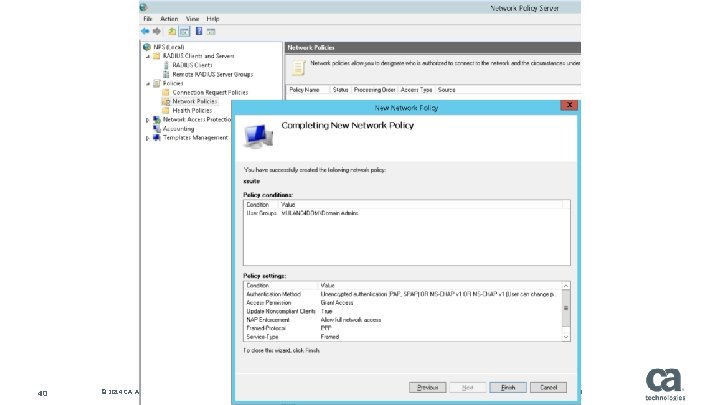Open the Action menu
Image resolution: width=720 pixels, height=405 pixels.
(169, 19)
